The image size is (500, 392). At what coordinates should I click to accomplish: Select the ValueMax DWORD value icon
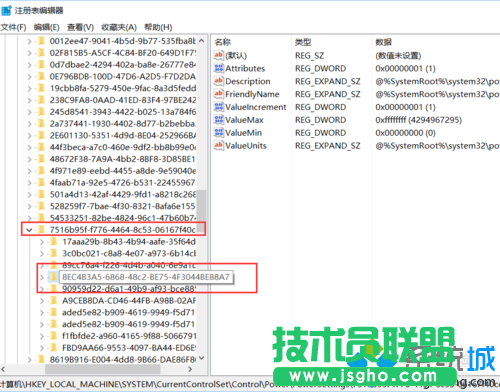(x=219, y=119)
